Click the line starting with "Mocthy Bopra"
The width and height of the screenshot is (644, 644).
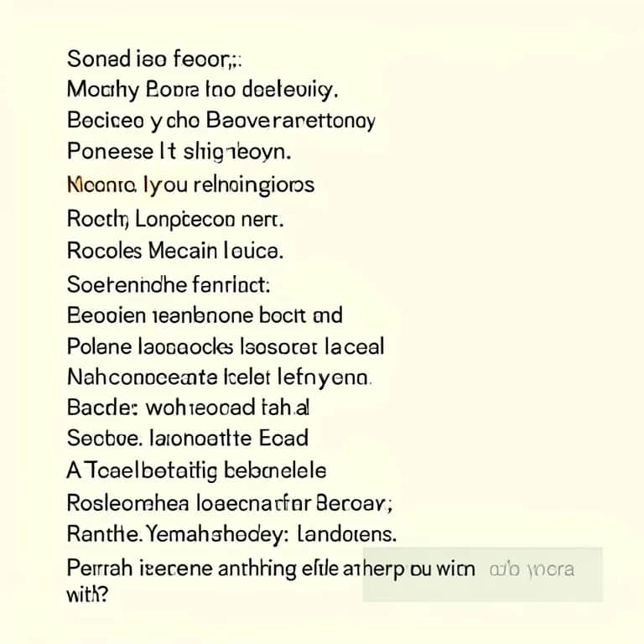[206, 91]
